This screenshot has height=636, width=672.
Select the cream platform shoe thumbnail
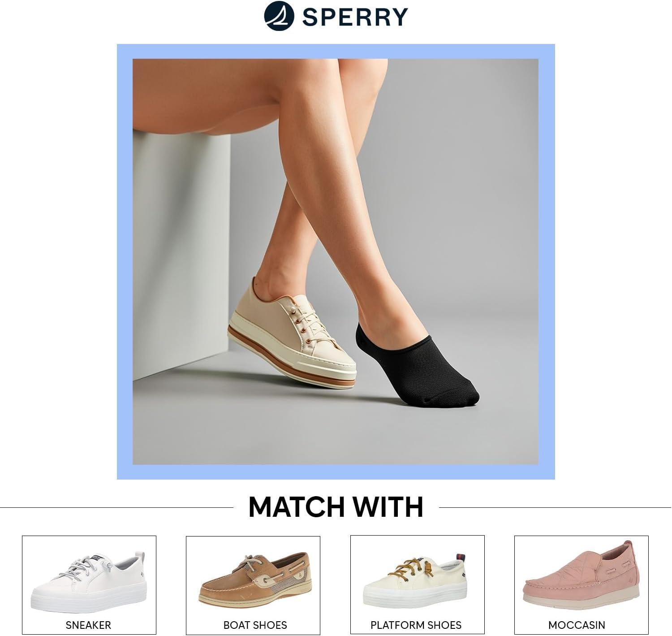(417, 584)
